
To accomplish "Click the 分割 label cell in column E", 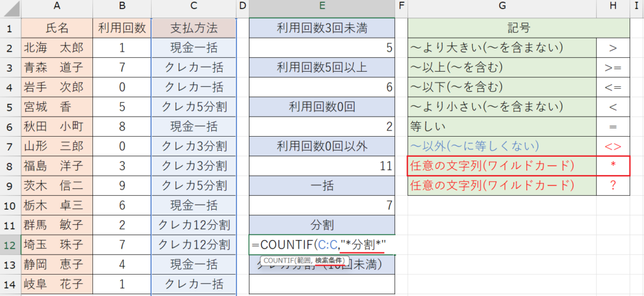I will [x=322, y=225].
